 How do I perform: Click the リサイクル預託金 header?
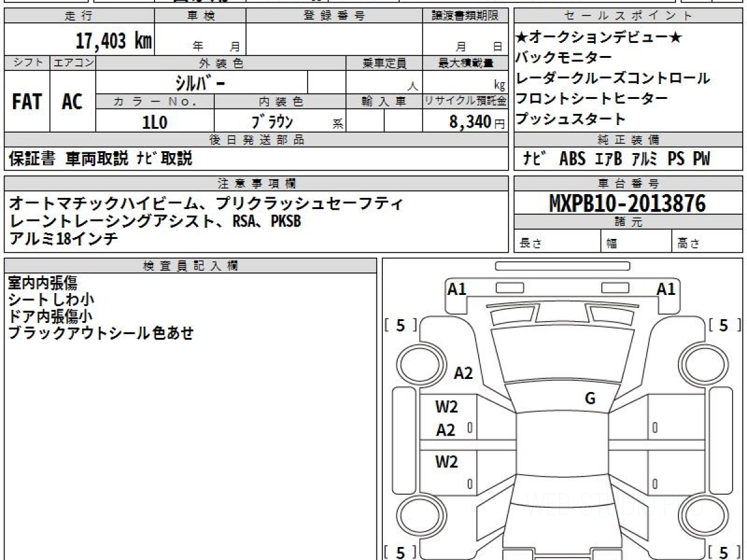pyautogui.click(x=465, y=101)
